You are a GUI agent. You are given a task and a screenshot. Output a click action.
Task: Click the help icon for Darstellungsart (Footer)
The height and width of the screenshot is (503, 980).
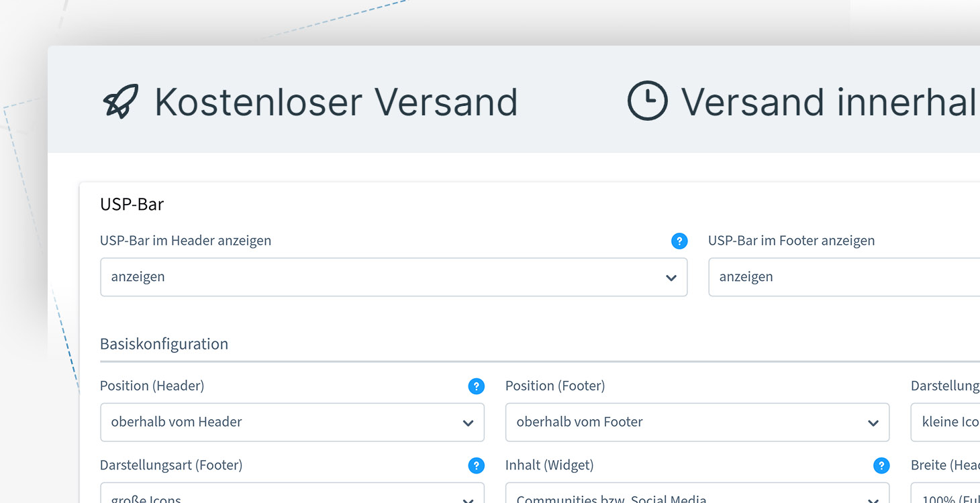[x=476, y=465]
